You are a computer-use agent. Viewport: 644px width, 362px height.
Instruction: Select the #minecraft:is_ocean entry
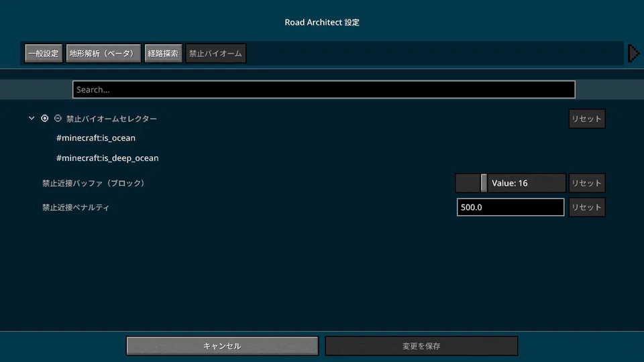96,138
